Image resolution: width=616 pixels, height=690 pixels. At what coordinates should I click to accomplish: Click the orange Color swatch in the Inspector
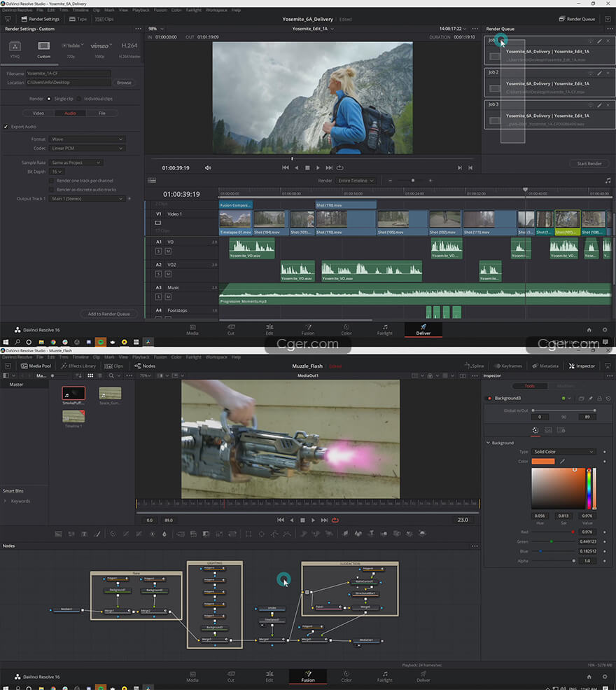click(543, 461)
